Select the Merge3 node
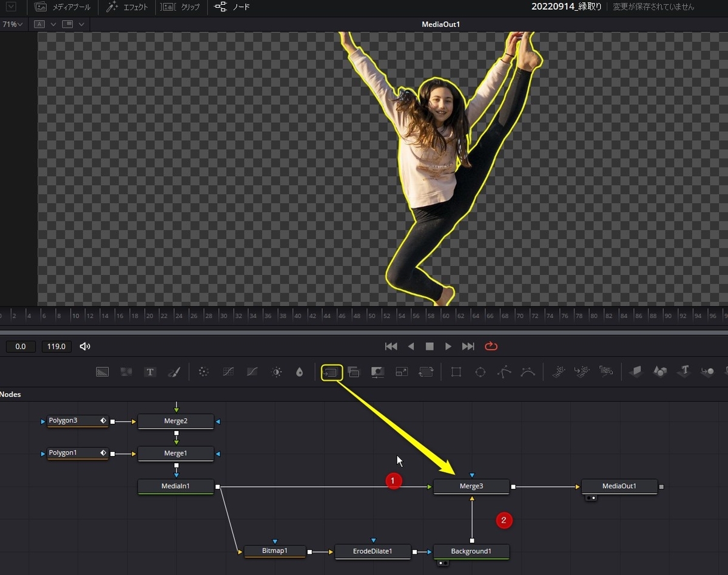 coord(471,486)
